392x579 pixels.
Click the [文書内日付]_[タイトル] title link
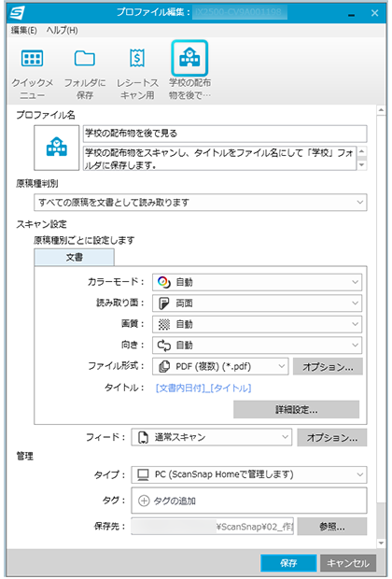tap(203, 388)
